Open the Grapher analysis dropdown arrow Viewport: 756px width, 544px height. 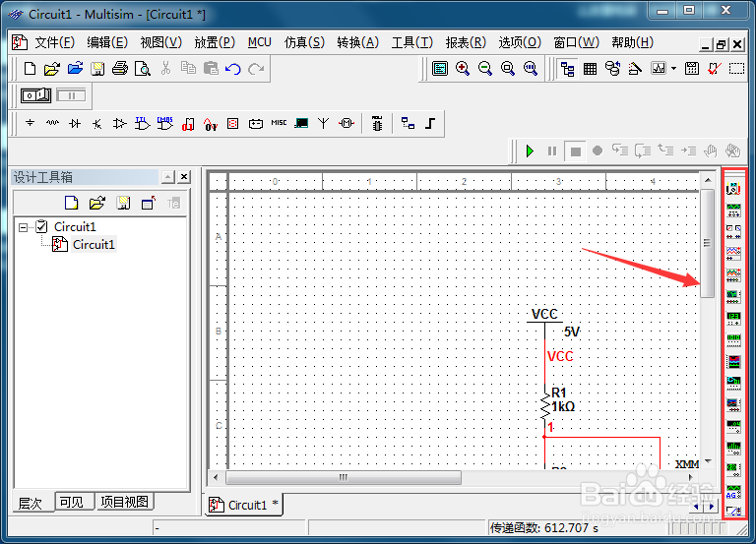pos(673,69)
